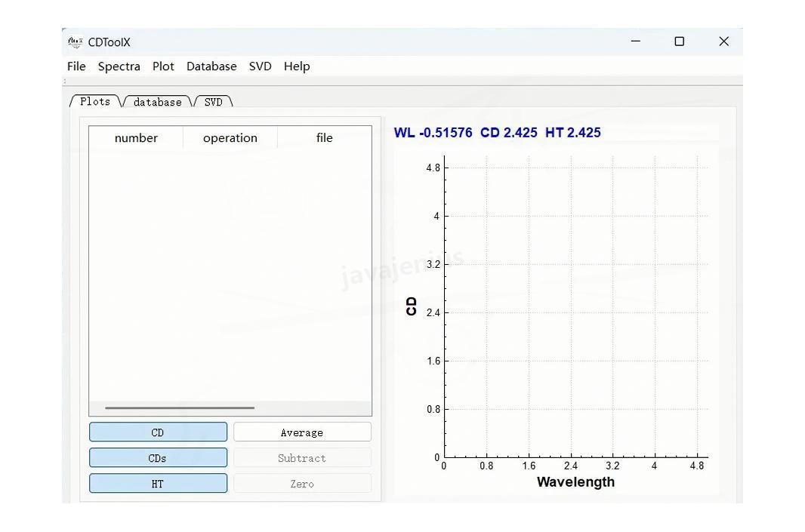Click the Subtract button
Screen dimensions: 805x532
tap(302, 457)
